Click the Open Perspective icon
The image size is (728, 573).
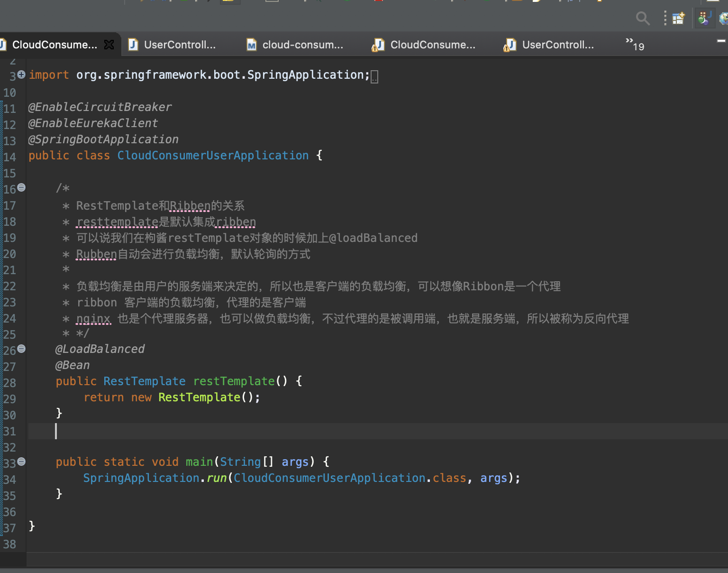679,18
